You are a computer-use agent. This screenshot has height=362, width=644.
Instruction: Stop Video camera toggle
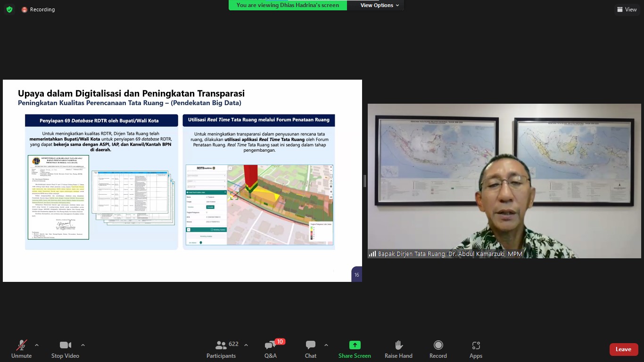coord(65,349)
